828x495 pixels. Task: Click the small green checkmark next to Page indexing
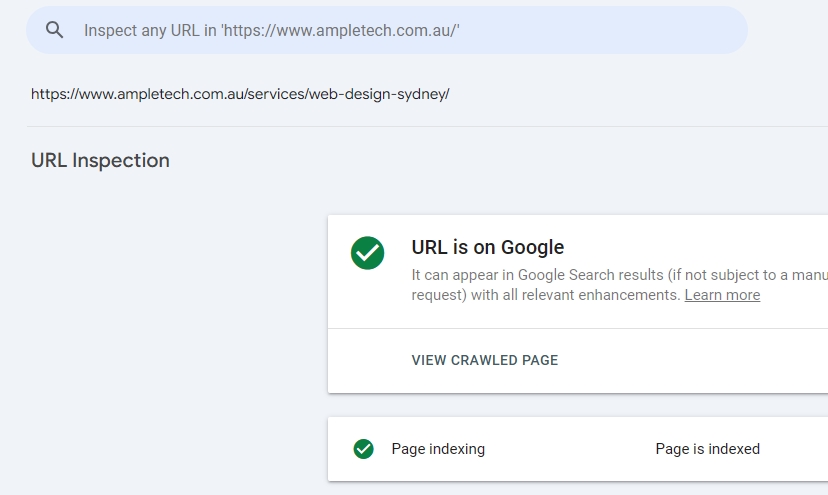(364, 449)
